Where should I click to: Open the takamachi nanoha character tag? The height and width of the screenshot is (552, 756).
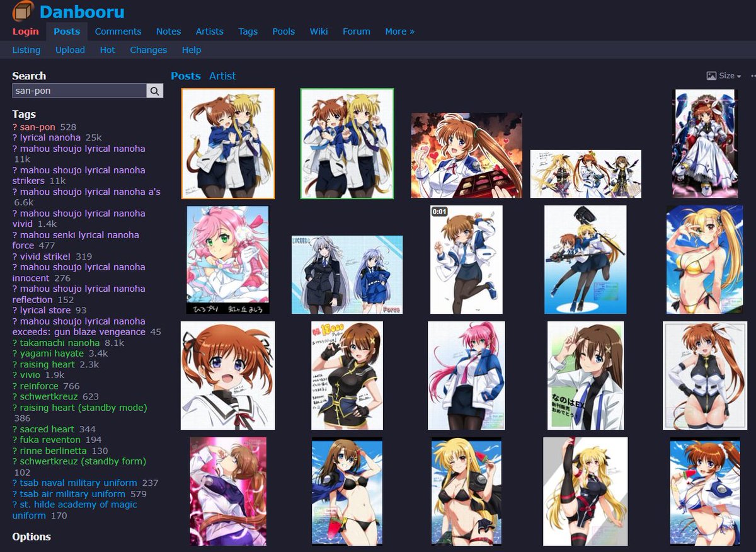pos(60,343)
